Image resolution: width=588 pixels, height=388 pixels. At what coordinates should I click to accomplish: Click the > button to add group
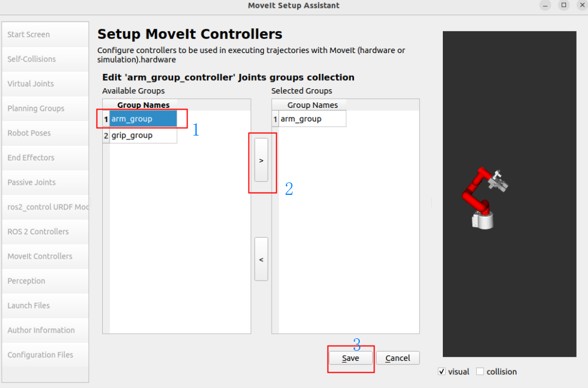click(x=262, y=160)
